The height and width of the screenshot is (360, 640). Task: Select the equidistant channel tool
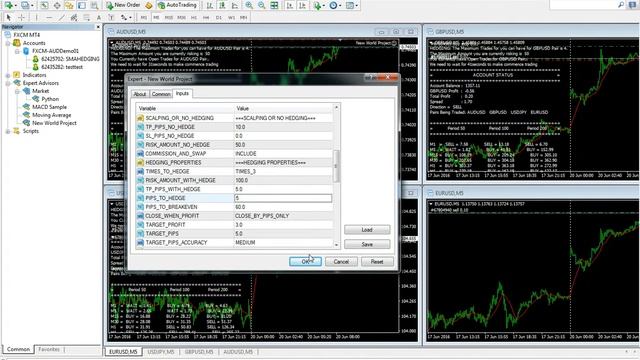tap(74, 18)
